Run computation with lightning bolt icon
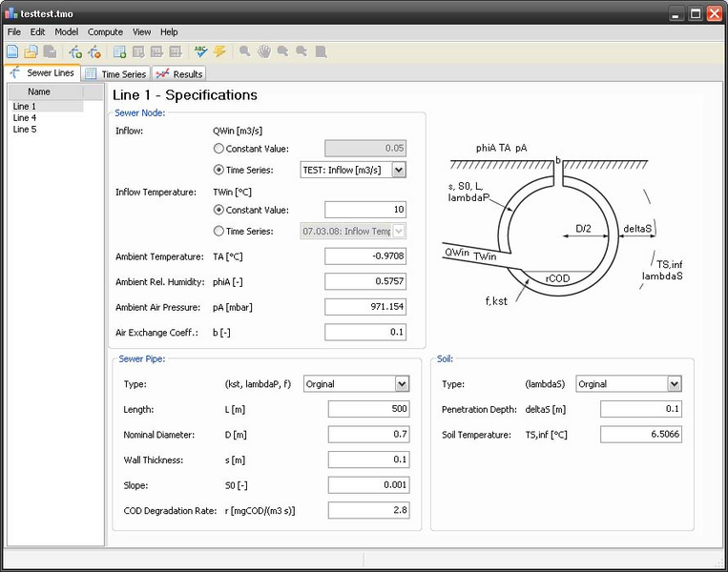Screen dimensions: 728x572 click(x=219, y=51)
